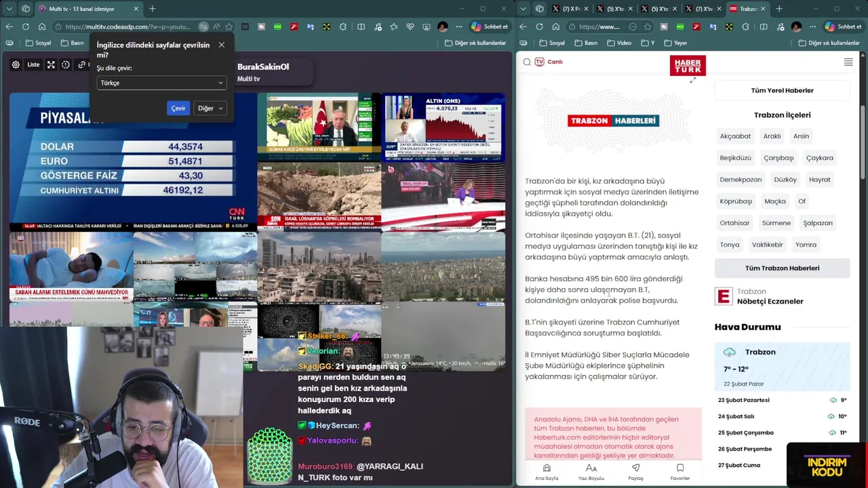Select Çaykara district
Screen dimensions: 868x488
point(819,158)
